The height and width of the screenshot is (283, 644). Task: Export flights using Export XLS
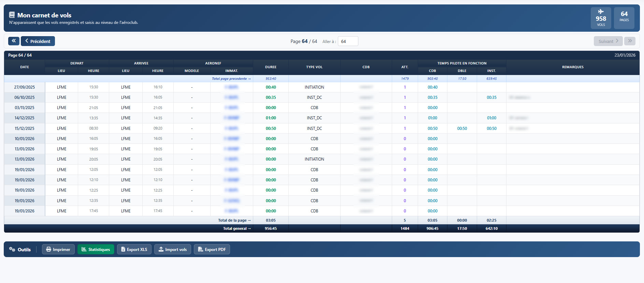click(x=134, y=249)
